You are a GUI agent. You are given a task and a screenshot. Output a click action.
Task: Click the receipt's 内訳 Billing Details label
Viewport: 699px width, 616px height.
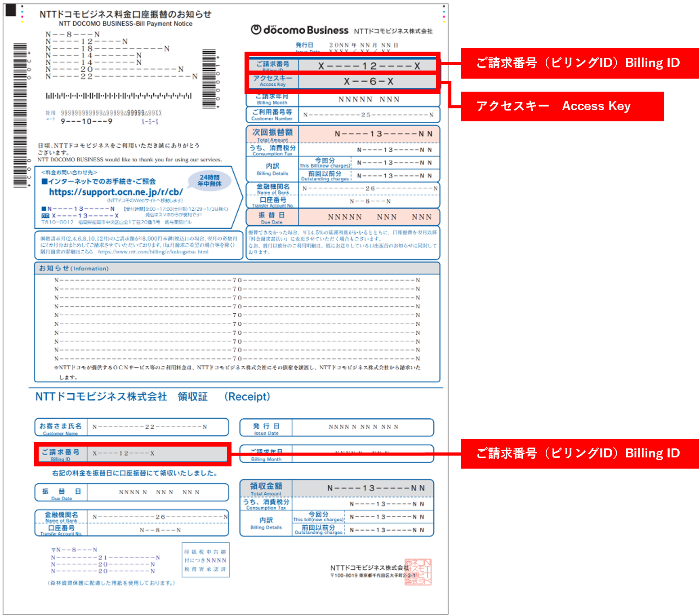click(x=266, y=523)
